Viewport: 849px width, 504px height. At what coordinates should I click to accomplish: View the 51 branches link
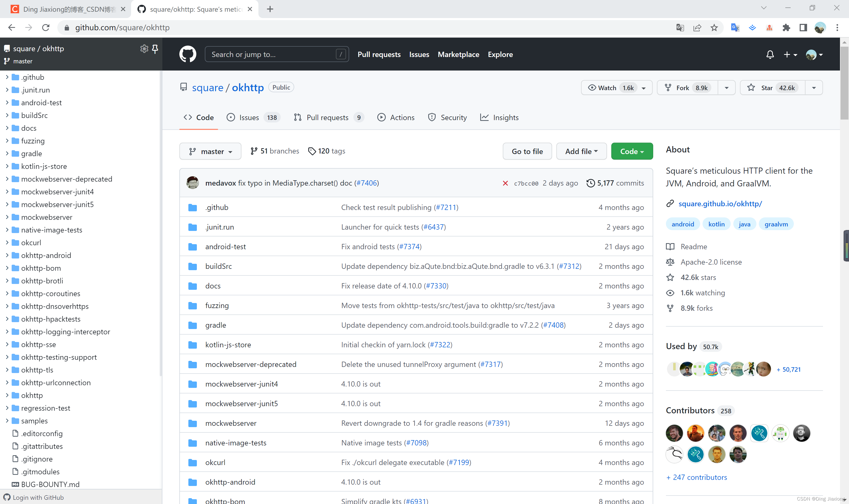pos(275,151)
